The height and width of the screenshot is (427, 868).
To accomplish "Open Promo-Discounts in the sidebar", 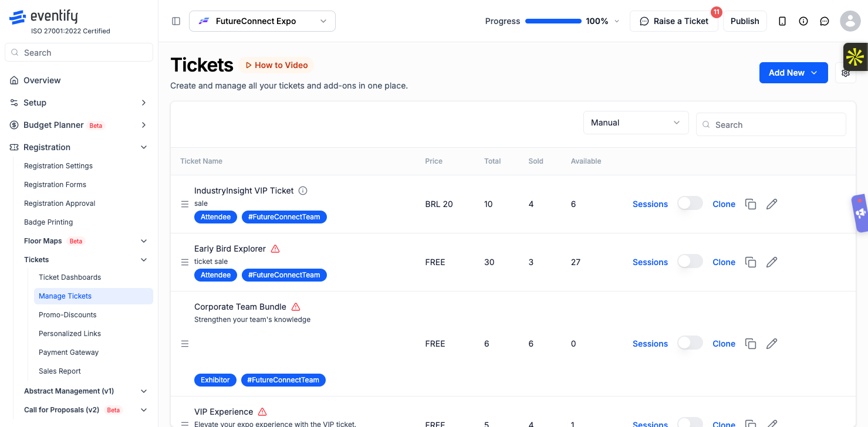I will pos(67,315).
